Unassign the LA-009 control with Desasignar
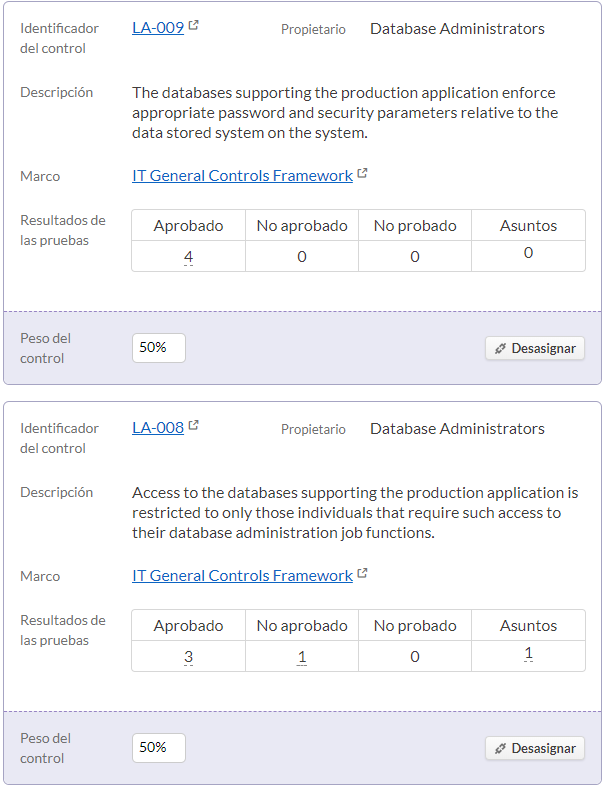 [535, 348]
